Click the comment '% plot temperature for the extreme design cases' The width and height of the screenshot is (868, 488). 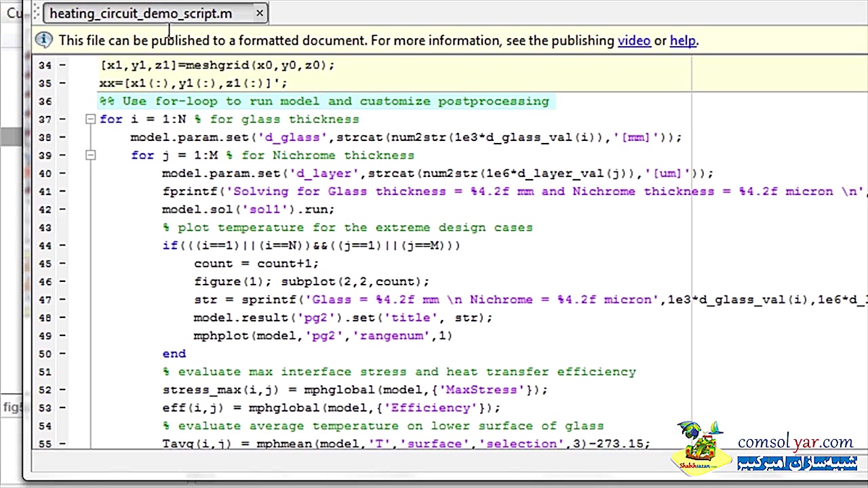click(348, 228)
